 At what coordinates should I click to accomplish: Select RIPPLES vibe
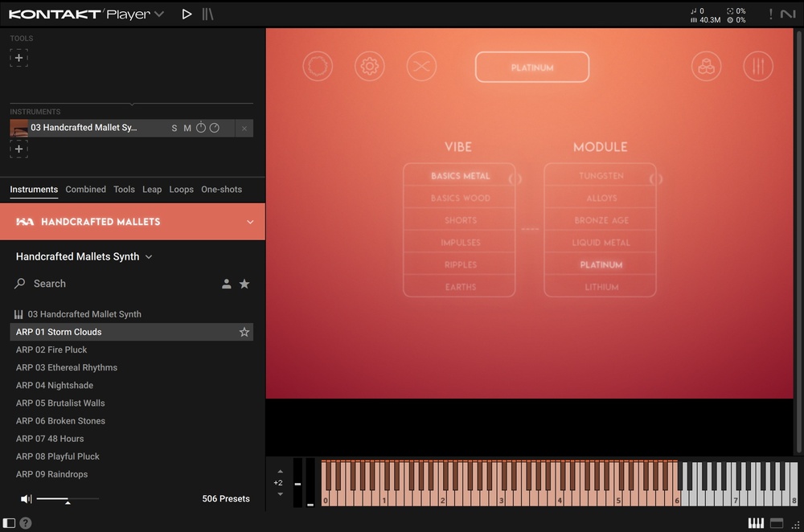click(x=460, y=265)
